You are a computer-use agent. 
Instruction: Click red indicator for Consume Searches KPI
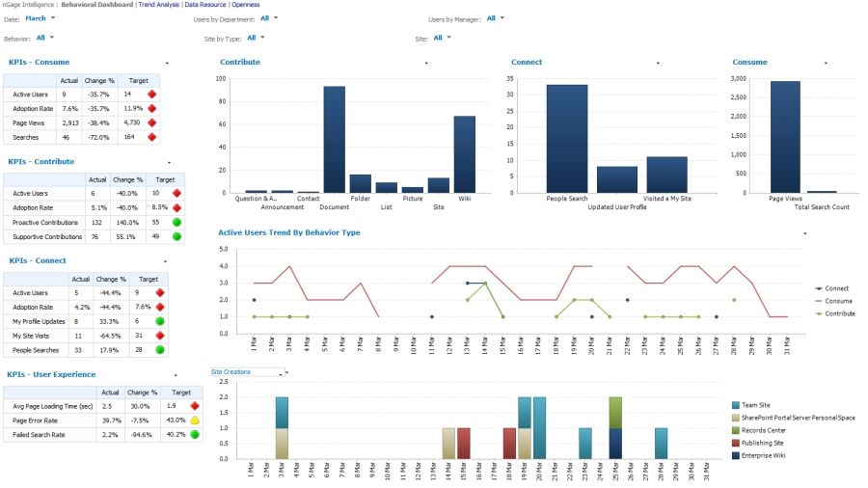(151, 137)
